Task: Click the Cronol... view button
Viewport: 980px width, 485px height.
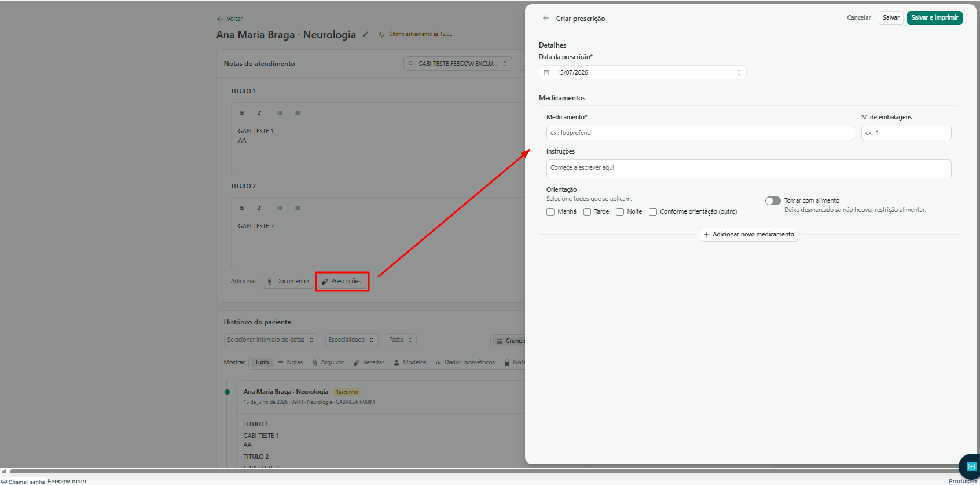Action: 508,341
